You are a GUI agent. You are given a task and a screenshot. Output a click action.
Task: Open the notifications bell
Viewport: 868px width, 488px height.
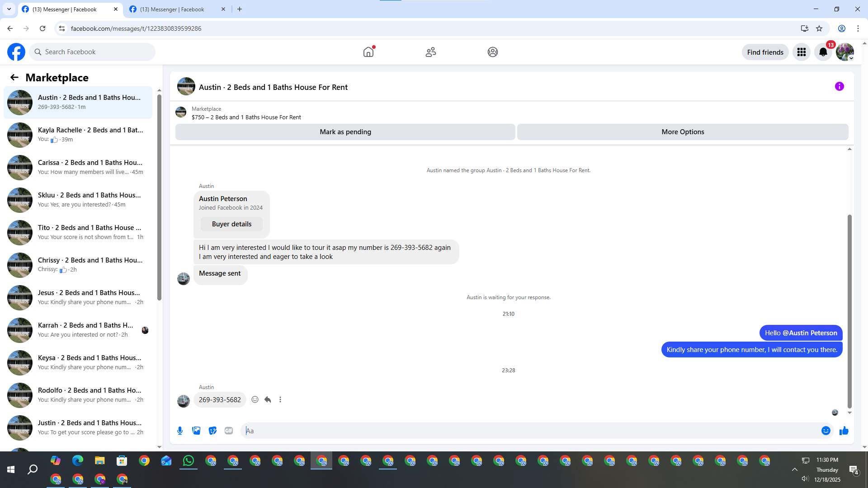(823, 52)
